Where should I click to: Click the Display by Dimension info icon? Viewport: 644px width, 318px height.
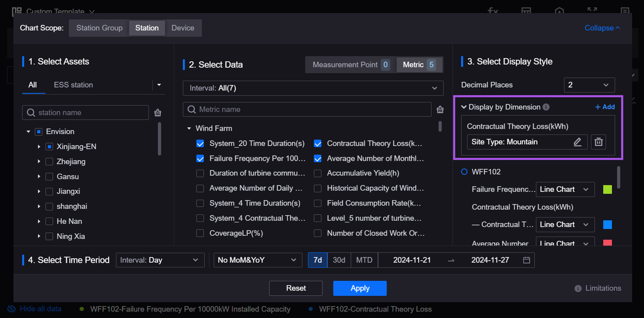(x=546, y=107)
